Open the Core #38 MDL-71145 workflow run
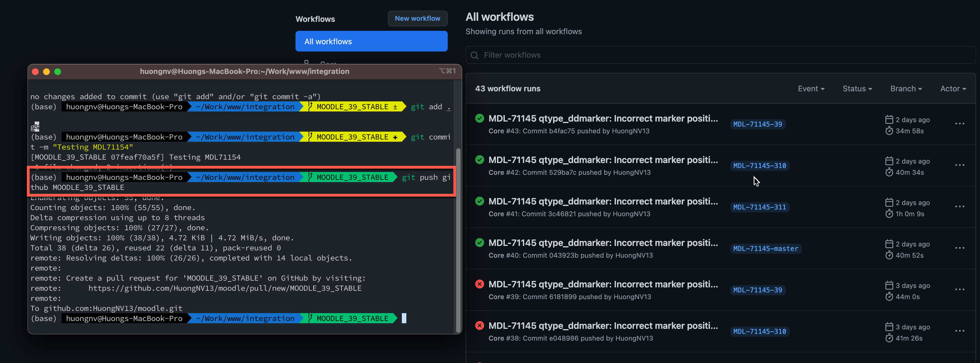Viewport: 980px width, 363px height. [603, 326]
